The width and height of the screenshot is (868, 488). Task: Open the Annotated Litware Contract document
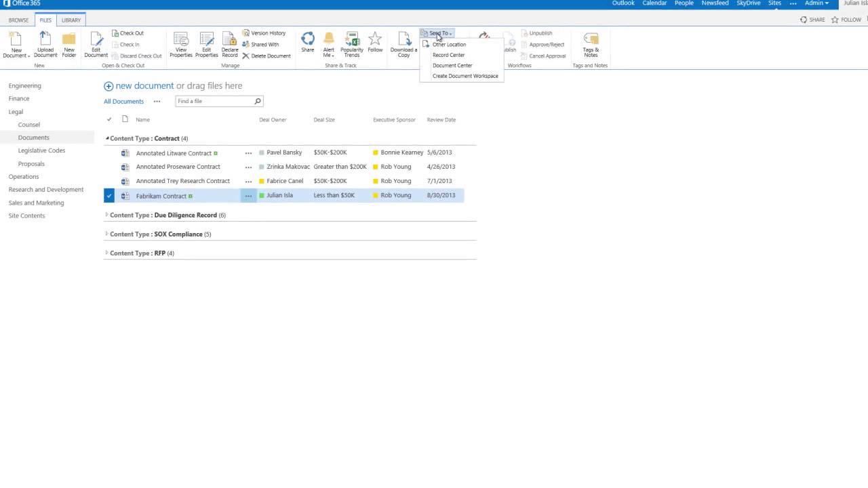pos(174,153)
